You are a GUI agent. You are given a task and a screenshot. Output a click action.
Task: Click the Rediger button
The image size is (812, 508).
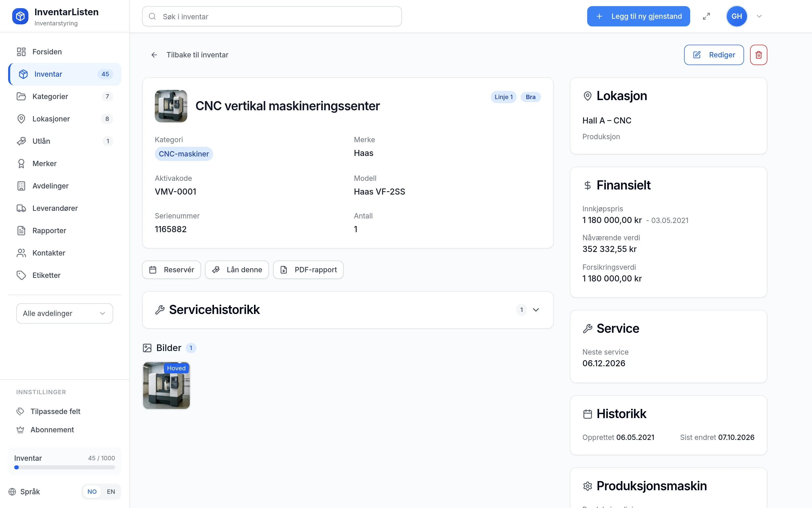coord(714,55)
